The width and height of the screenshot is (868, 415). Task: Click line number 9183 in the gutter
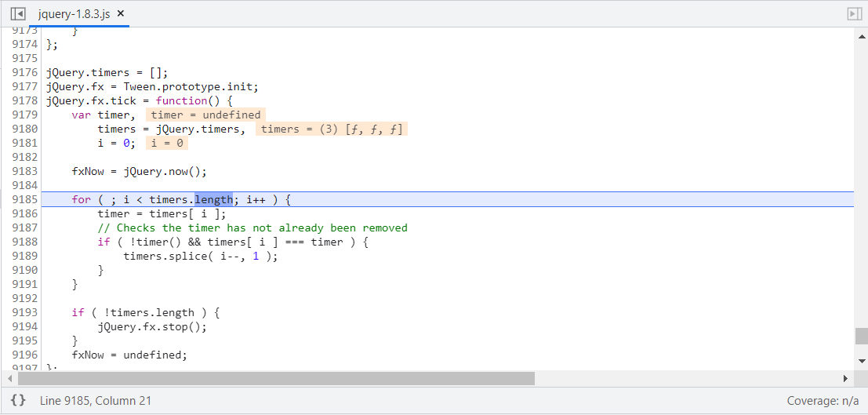pyautogui.click(x=25, y=171)
